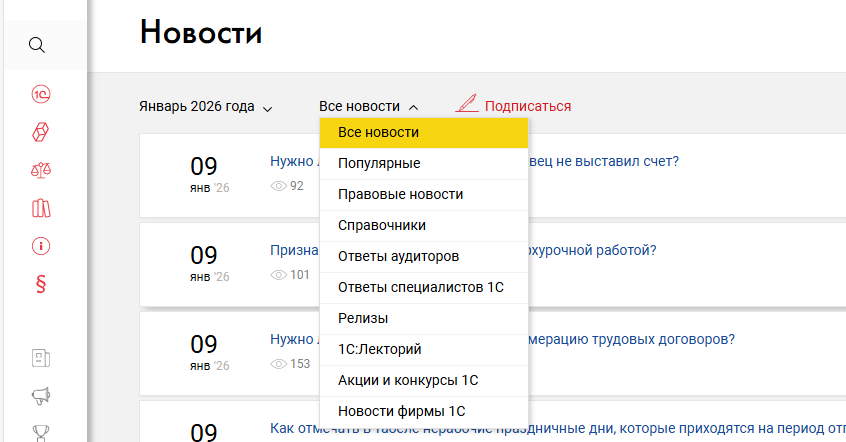Click the books library icon in sidebar

42,208
